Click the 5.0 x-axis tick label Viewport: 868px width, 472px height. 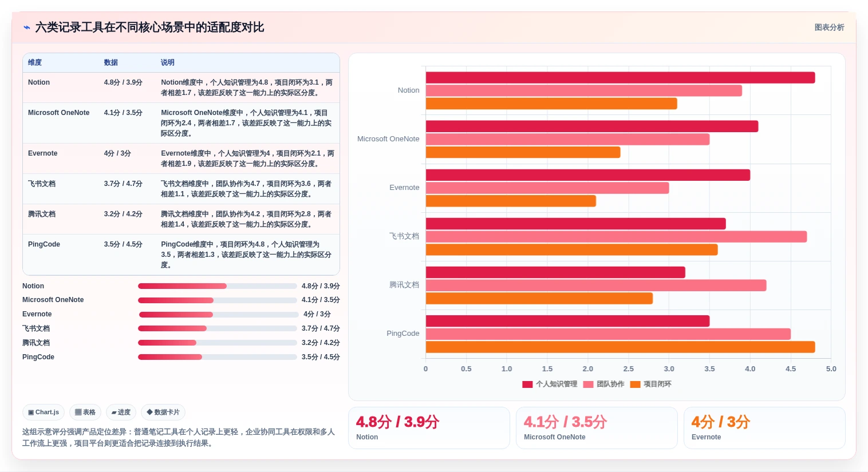(831, 369)
